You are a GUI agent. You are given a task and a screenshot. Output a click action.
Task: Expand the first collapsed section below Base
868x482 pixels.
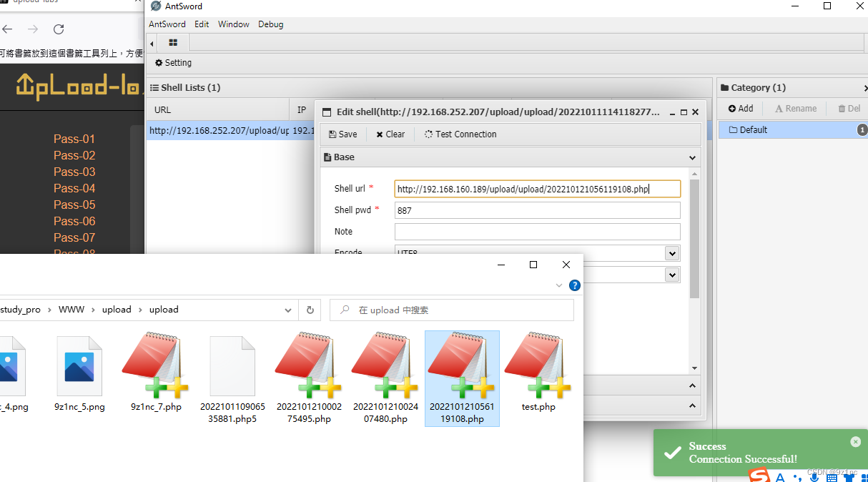692,386
